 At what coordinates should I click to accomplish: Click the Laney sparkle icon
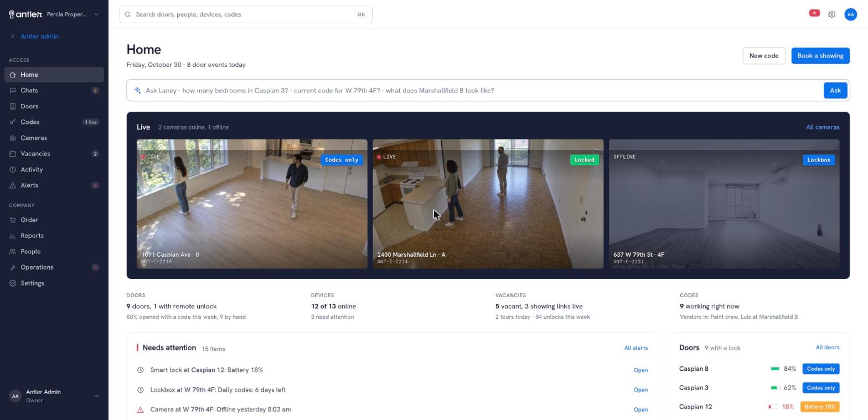click(x=137, y=90)
